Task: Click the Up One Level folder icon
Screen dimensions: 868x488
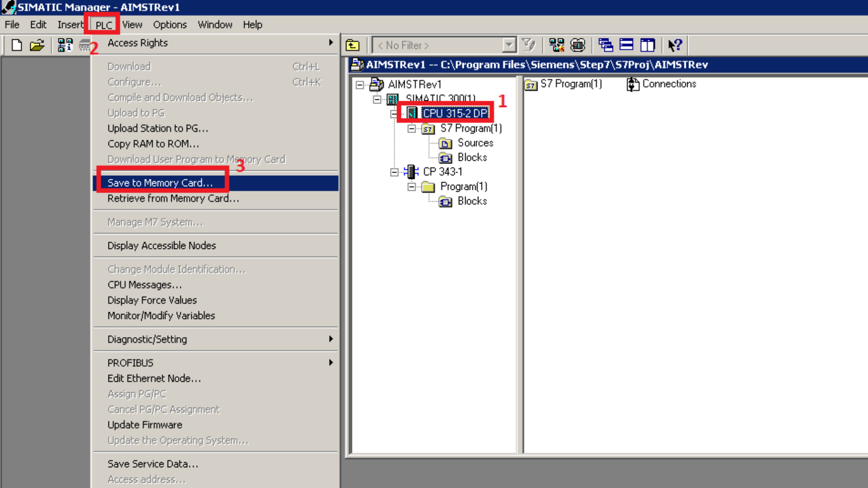Action: (353, 45)
